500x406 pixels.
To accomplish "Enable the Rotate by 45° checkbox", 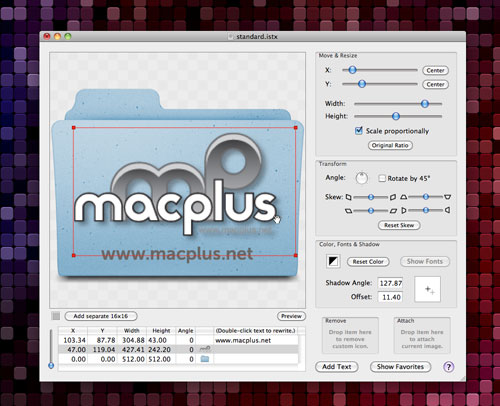I will tap(382, 178).
